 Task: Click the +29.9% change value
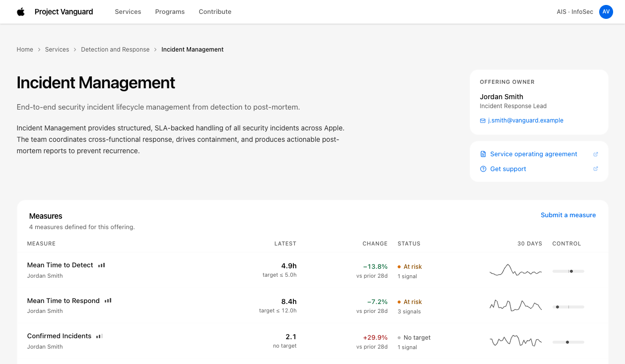pyautogui.click(x=375, y=338)
